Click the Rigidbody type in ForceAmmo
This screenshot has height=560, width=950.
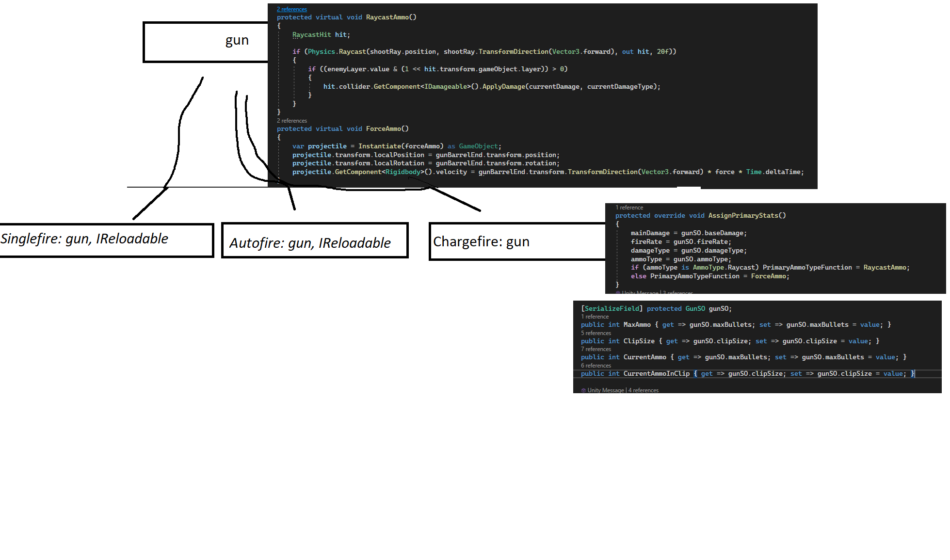pos(403,172)
